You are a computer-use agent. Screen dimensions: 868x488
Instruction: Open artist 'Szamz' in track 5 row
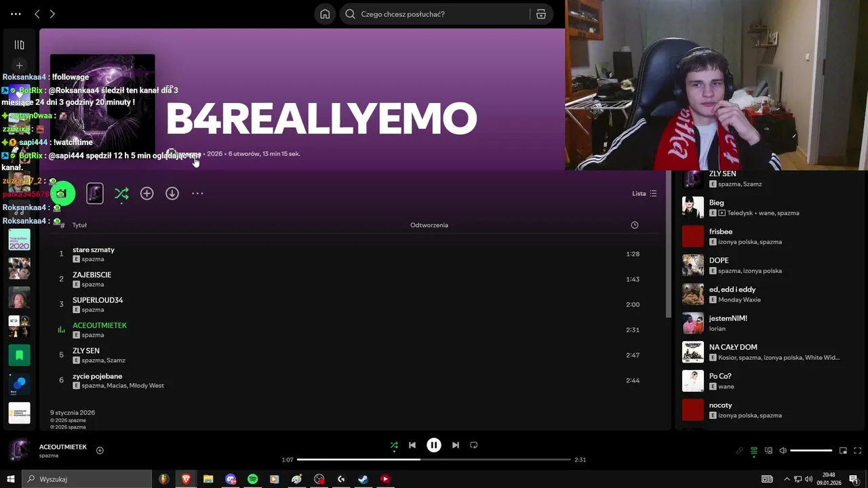click(116, 361)
